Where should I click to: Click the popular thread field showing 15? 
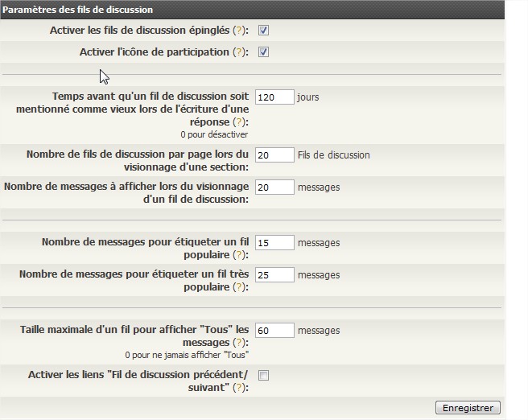pos(274,243)
